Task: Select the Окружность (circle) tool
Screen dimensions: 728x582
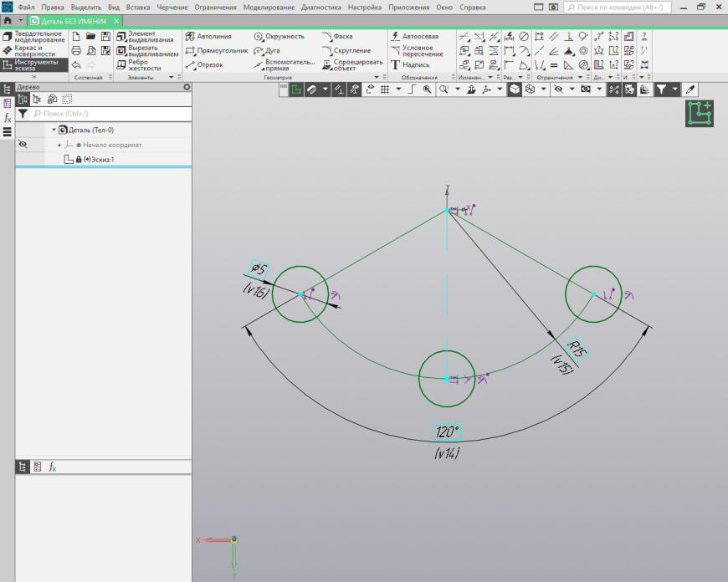Action: coord(279,37)
